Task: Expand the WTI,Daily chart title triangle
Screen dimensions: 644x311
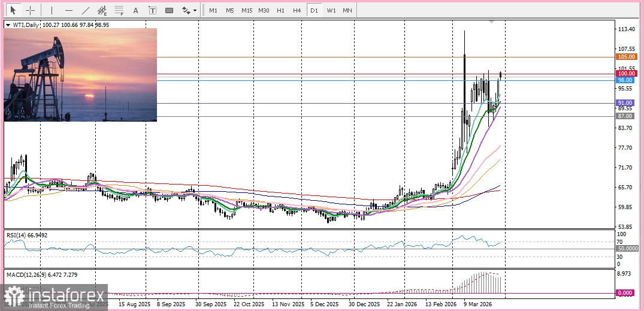Action: point(7,25)
